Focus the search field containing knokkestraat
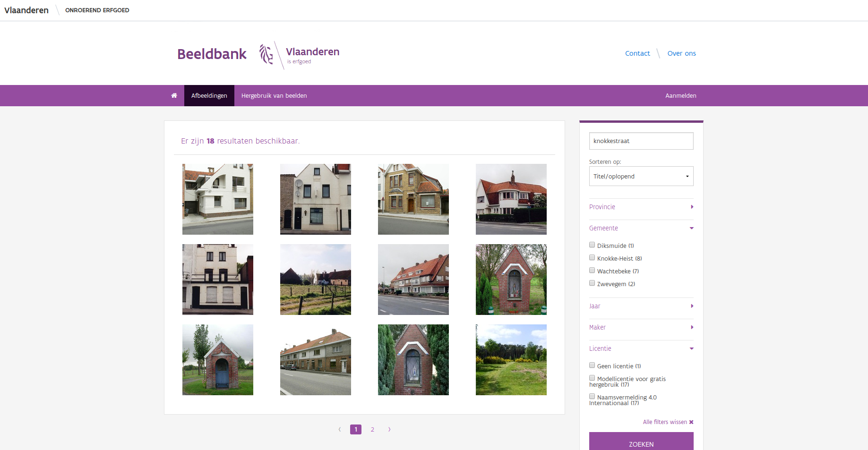The height and width of the screenshot is (450, 868). pyautogui.click(x=641, y=141)
